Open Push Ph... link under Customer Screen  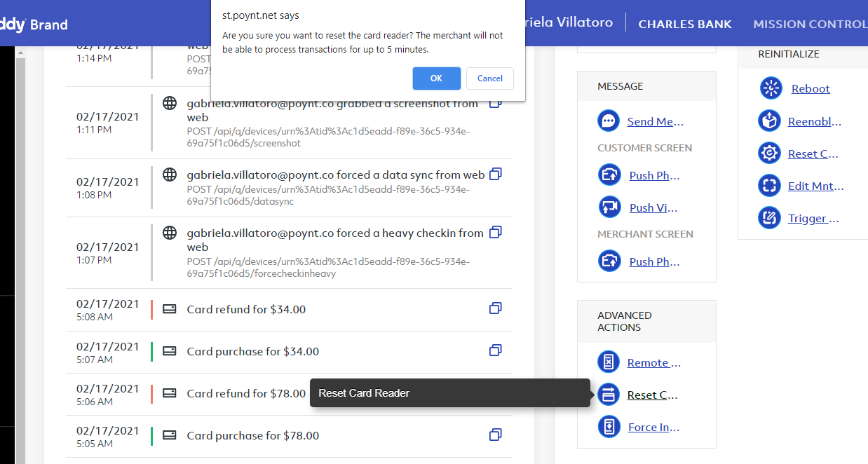(x=654, y=175)
